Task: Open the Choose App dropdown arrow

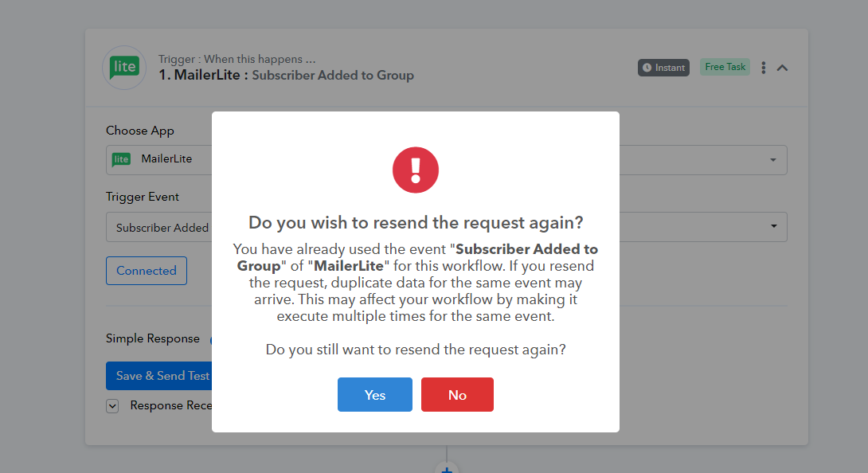Action: 773,160
